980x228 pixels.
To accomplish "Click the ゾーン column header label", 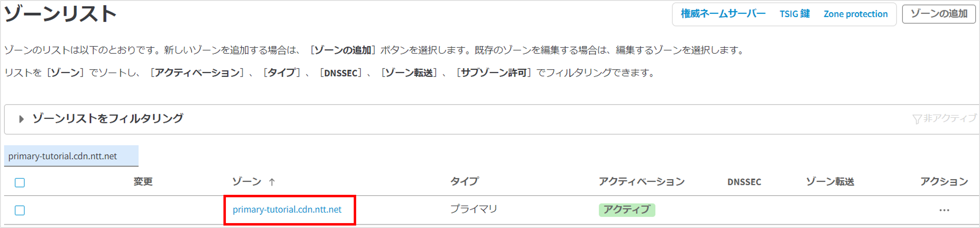I will click(247, 181).
